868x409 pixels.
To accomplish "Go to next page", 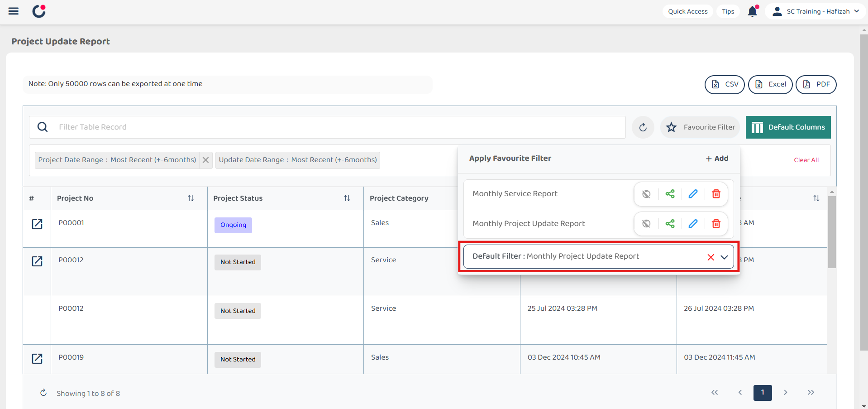I will pos(786,393).
